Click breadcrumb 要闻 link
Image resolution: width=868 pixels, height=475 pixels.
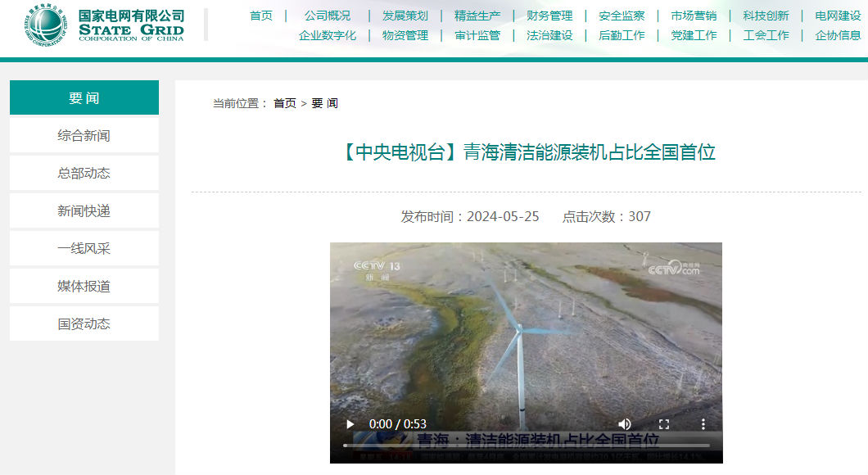(325, 103)
